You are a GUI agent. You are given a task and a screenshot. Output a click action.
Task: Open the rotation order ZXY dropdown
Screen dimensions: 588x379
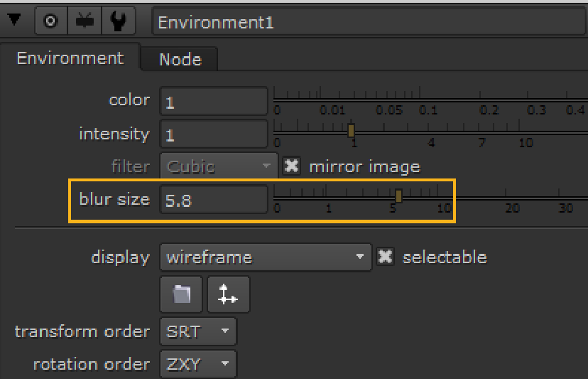198,364
